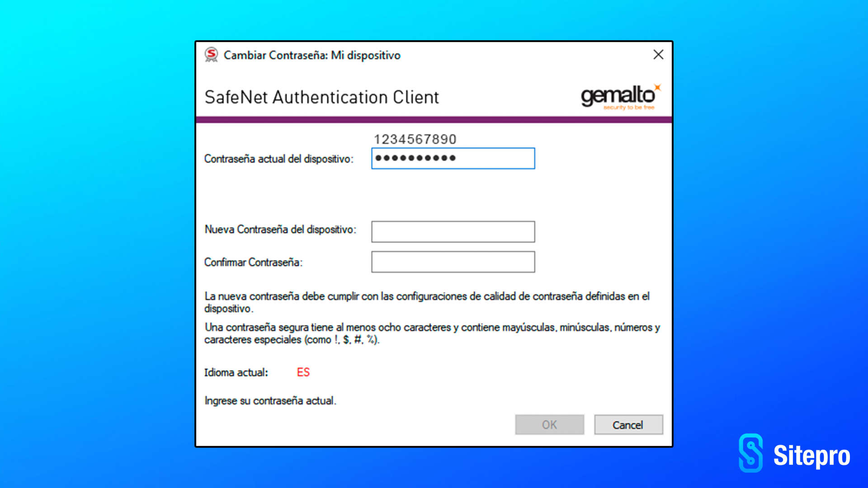Click the purple header divider bar
The height and width of the screenshot is (488, 868).
point(434,120)
